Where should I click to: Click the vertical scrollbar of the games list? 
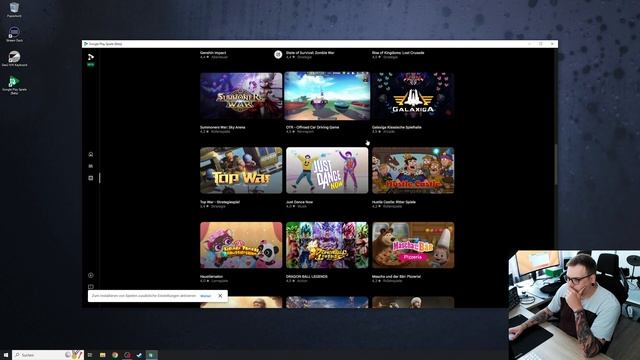click(556, 164)
